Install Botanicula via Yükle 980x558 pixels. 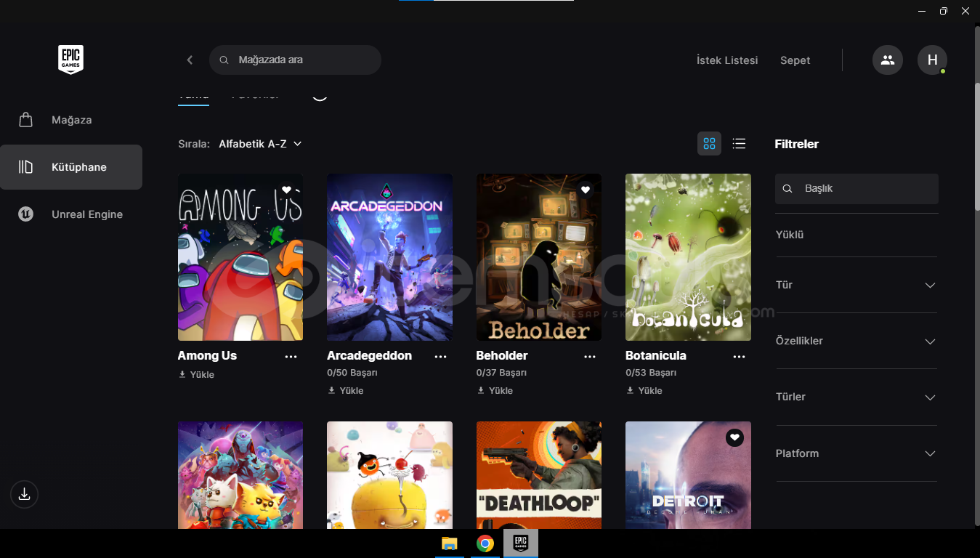tap(644, 391)
